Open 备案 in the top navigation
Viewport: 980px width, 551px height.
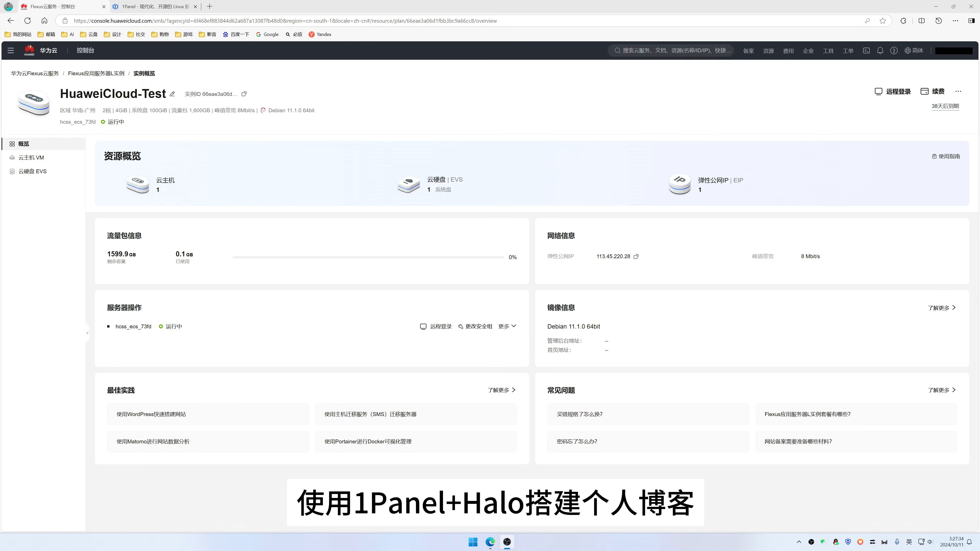[x=748, y=51]
